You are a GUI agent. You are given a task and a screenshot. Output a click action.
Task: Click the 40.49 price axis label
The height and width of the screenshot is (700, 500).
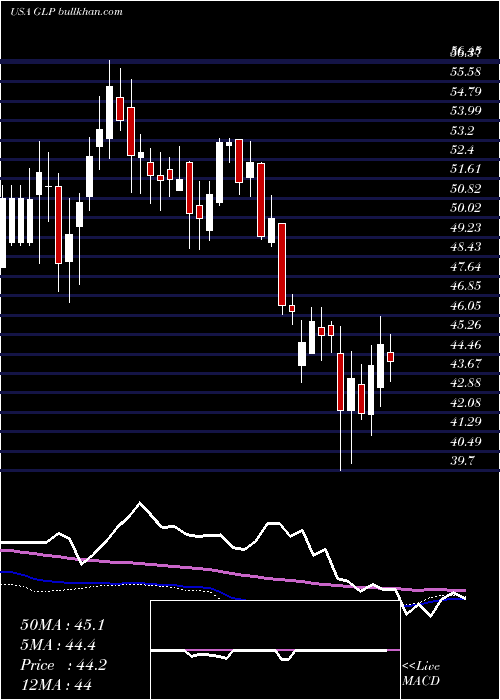466,442
